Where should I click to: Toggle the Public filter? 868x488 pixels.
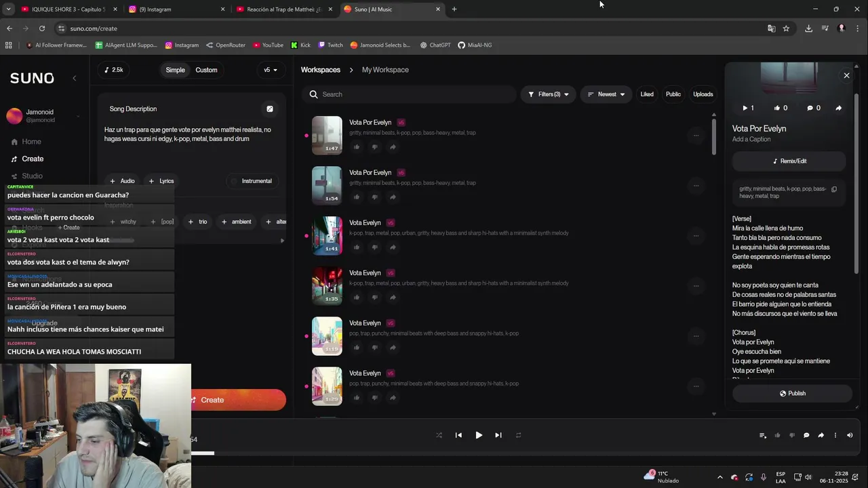673,94
